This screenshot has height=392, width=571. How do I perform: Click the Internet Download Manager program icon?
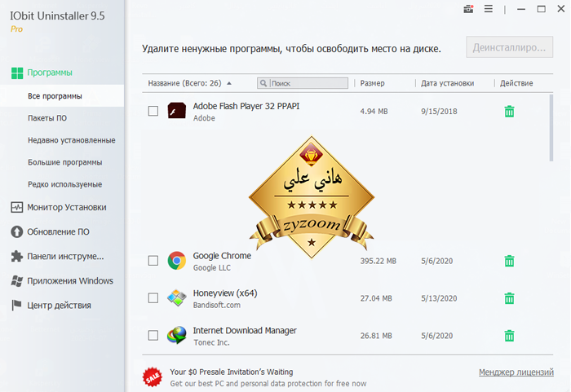(x=177, y=335)
